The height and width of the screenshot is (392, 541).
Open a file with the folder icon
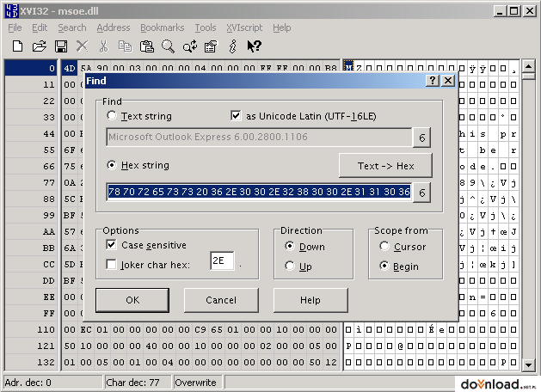click(x=40, y=46)
